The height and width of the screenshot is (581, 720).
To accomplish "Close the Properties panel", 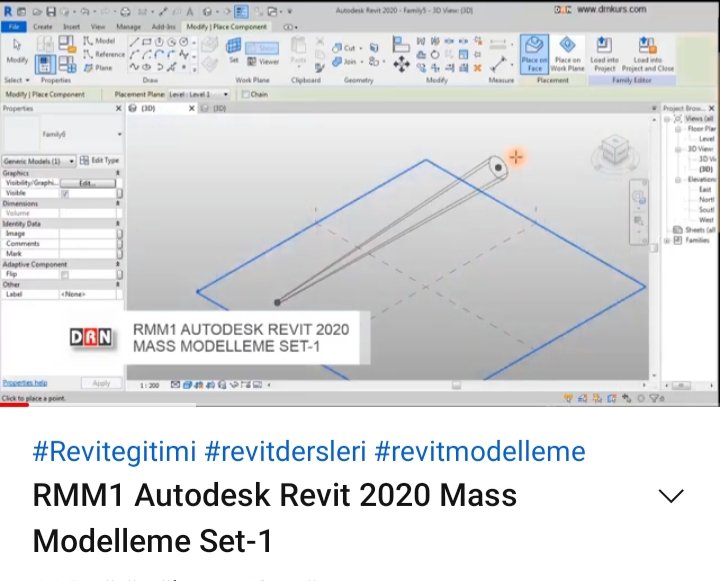I will coord(118,108).
